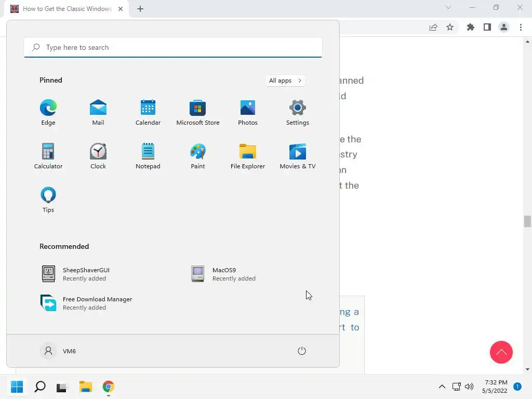Screen dimensions: 532x399
Task: Open the Photos pinned app
Action: pos(248,113)
